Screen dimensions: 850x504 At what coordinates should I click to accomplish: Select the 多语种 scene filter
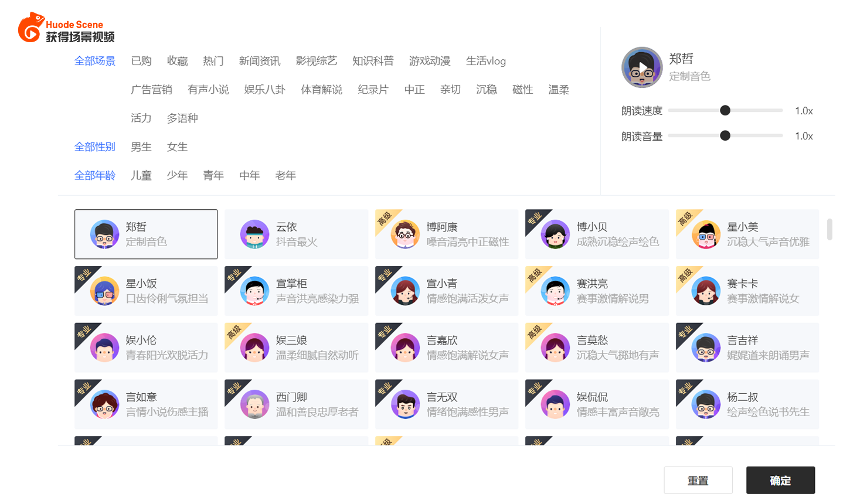(182, 118)
